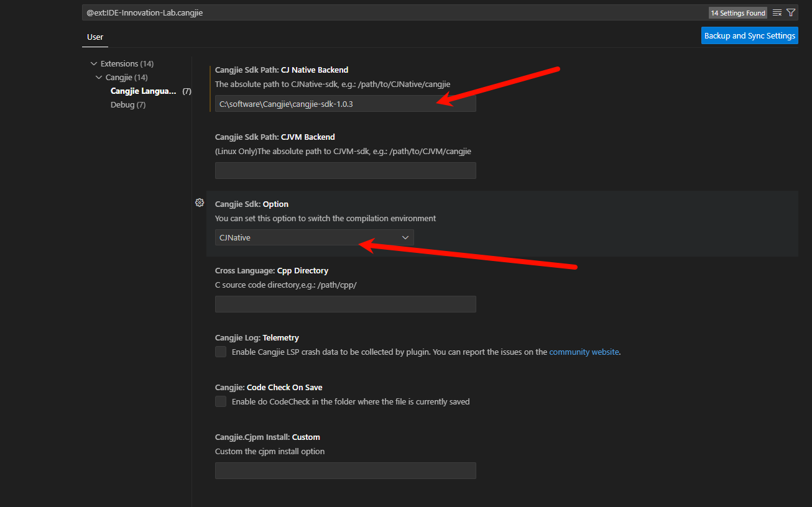
Task: Switch to the User settings tab
Action: pos(95,37)
